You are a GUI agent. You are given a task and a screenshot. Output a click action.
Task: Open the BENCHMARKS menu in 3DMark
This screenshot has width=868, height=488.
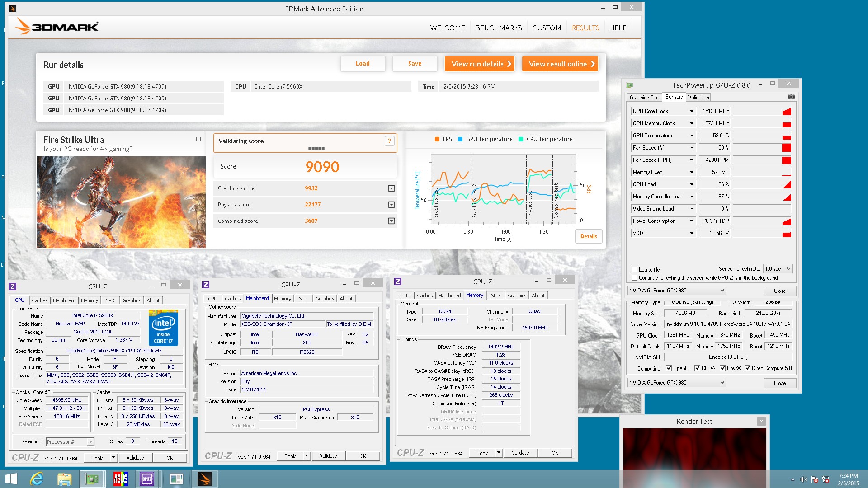499,28
